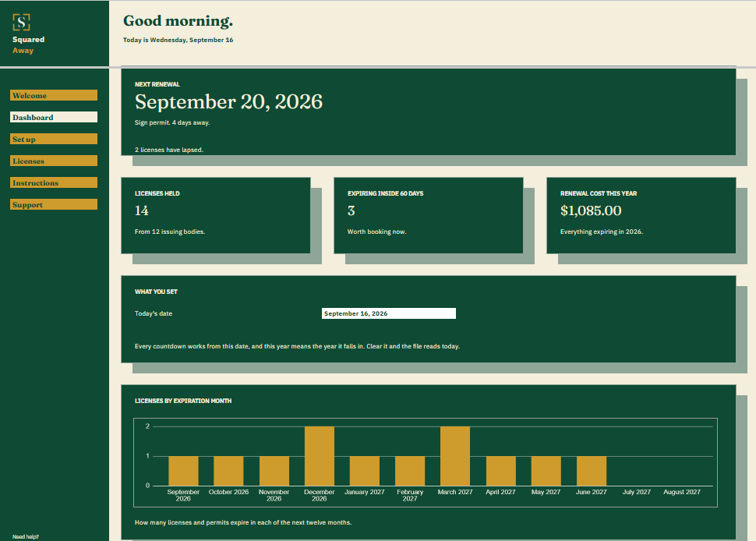Click the 'Next Renewal' card label
This screenshot has width=756, height=541.
157,84
